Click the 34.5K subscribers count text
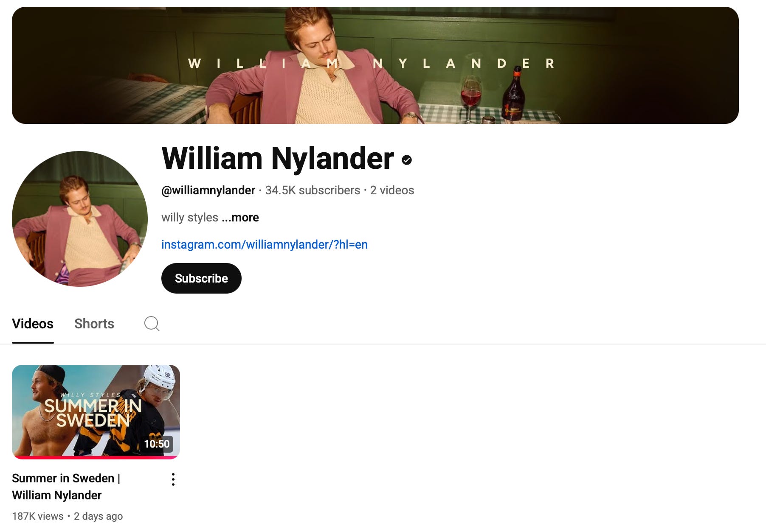The image size is (766, 532). click(313, 190)
